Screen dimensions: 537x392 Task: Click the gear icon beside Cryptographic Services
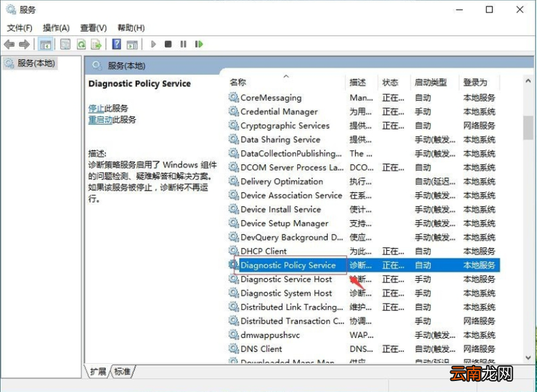tap(233, 126)
